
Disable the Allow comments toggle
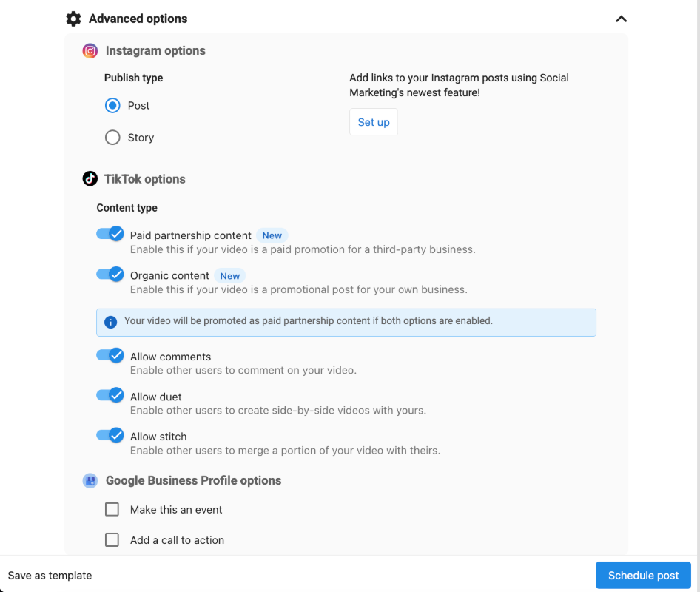110,356
